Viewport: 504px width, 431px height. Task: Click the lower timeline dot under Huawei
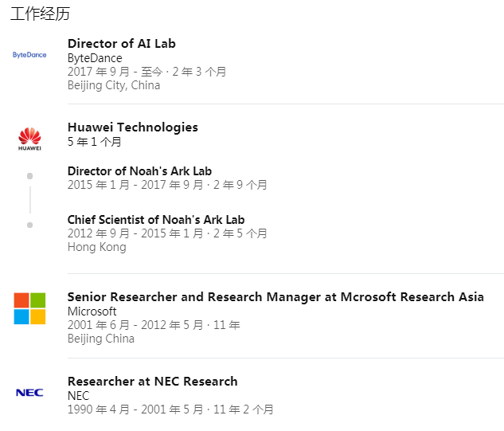pyautogui.click(x=29, y=225)
